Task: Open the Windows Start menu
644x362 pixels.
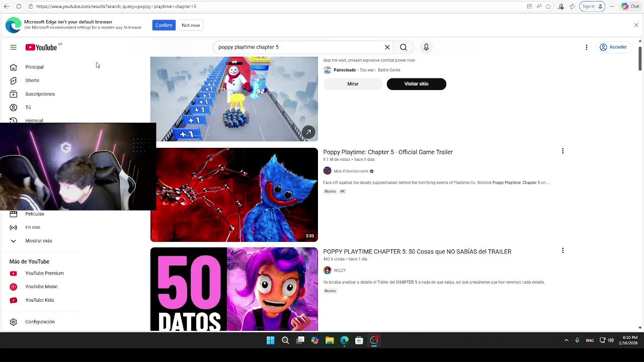Action: (x=270, y=340)
